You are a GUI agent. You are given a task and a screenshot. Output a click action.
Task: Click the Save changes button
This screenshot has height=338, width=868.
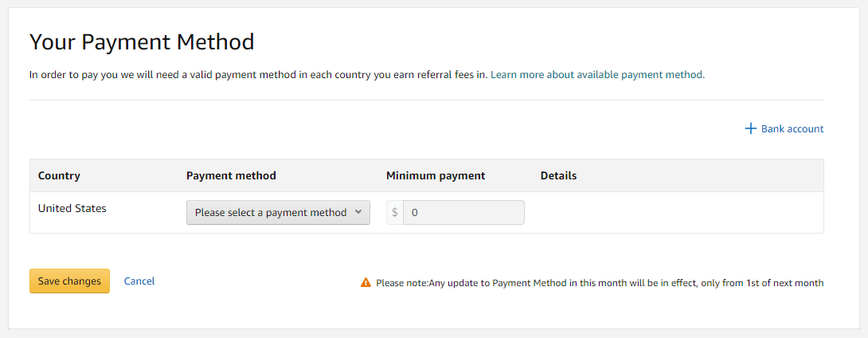[70, 281]
